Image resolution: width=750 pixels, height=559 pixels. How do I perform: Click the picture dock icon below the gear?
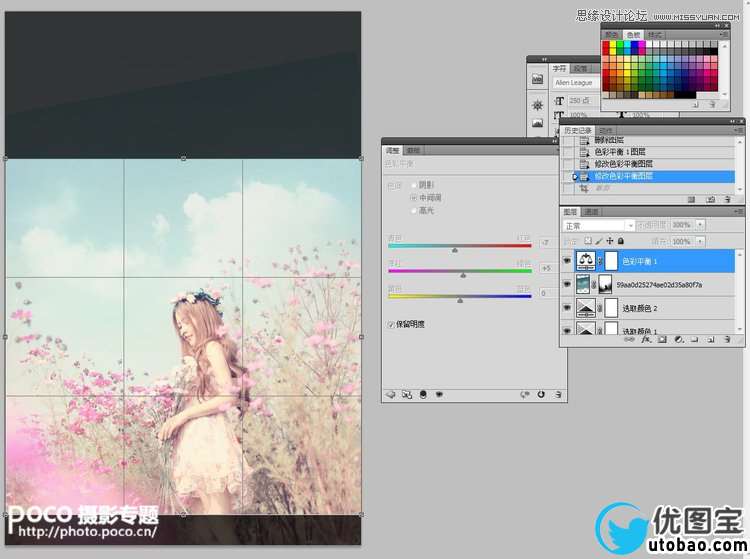[538, 123]
